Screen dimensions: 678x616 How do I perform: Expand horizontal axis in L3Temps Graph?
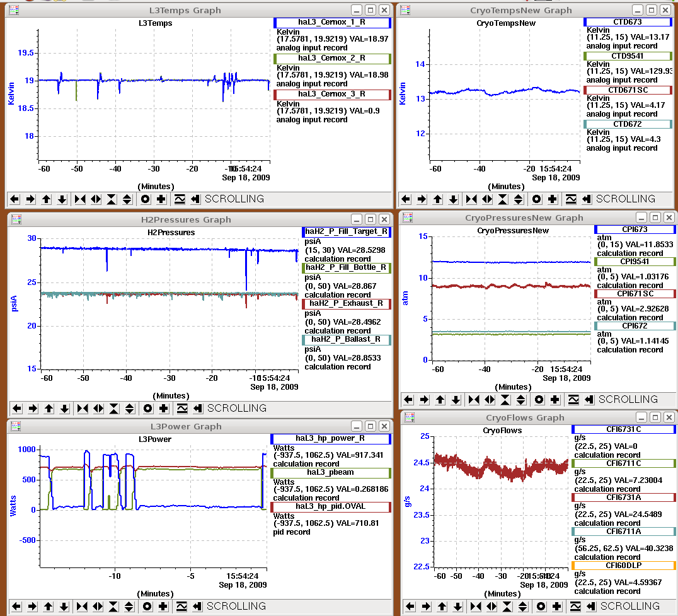[x=96, y=199]
